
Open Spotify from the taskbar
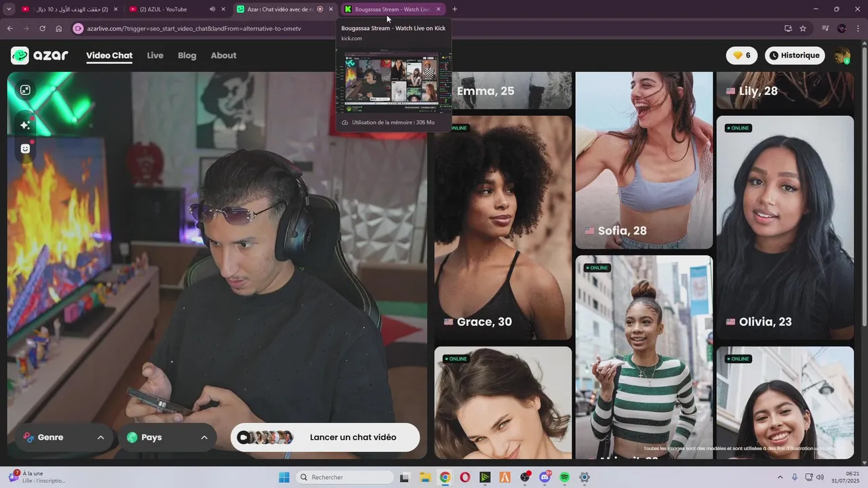coord(565,477)
